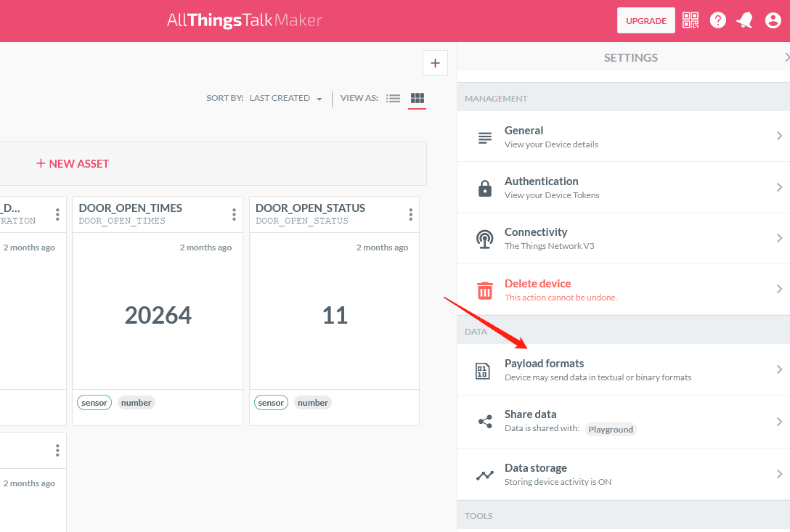This screenshot has width=790, height=532.
Task: Click the DOOR_OPEN_STATUS card title
Action: (x=310, y=208)
